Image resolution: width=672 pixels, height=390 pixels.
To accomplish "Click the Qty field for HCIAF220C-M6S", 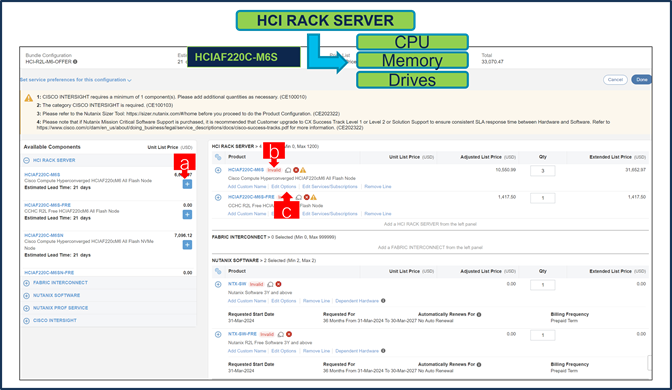I will pos(543,171).
